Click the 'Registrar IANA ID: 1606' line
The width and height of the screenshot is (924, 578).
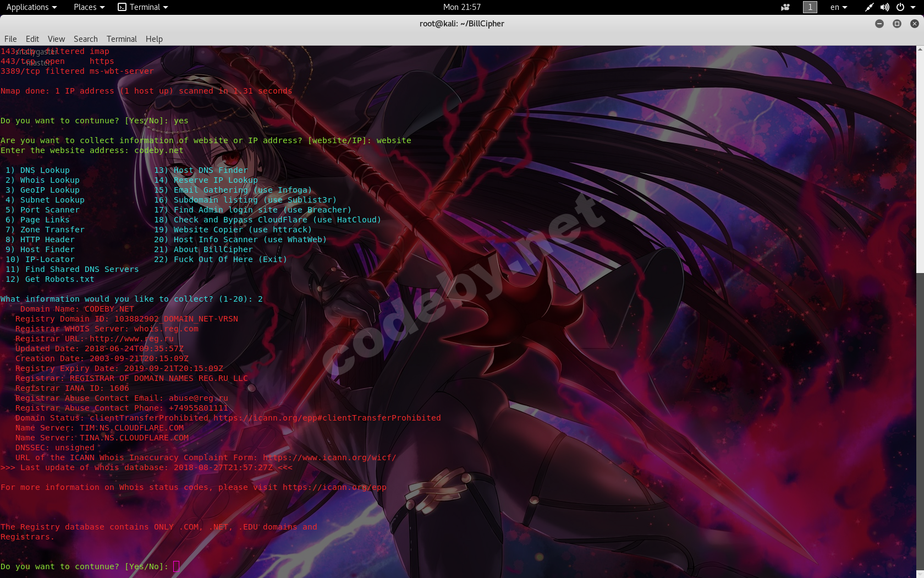[72, 388]
